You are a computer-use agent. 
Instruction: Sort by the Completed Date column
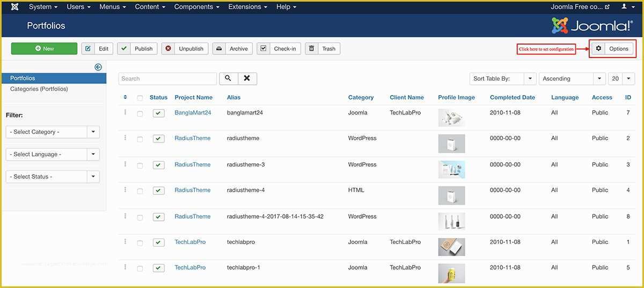(x=513, y=97)
